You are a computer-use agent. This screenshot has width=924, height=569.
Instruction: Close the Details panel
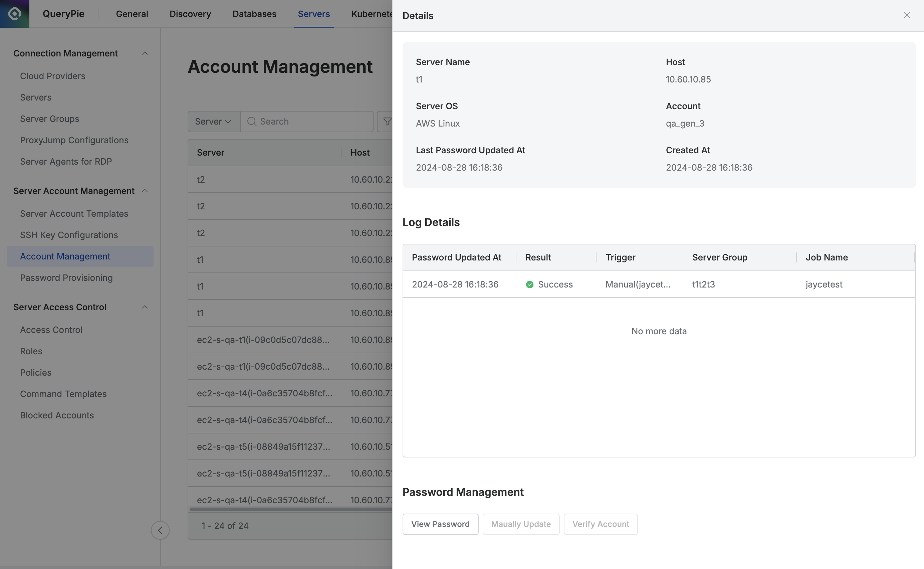point(906,15)
